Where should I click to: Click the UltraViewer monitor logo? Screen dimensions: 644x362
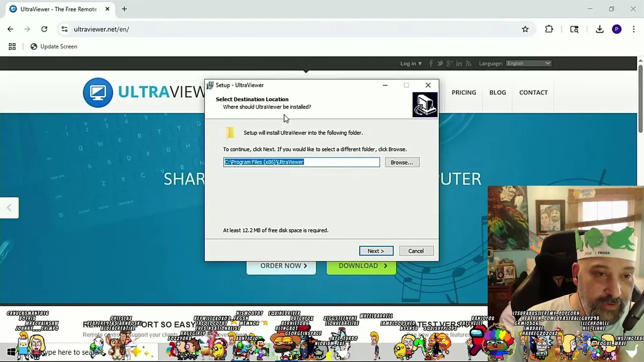[x=98, y=93]
